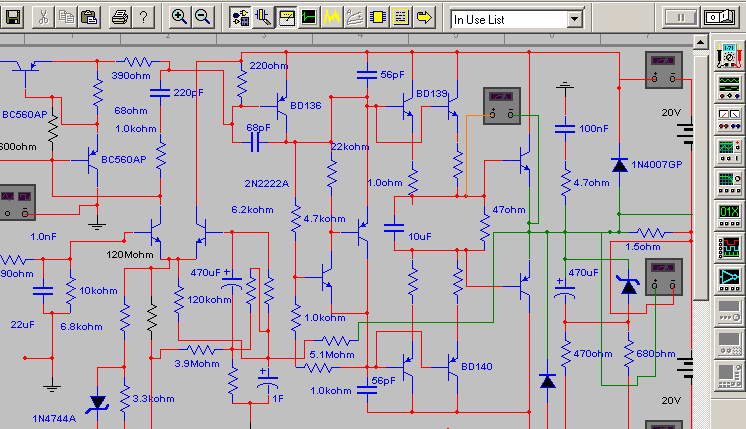
Task: Click the Transfer yellow arrow button
Action: (424, 18)
